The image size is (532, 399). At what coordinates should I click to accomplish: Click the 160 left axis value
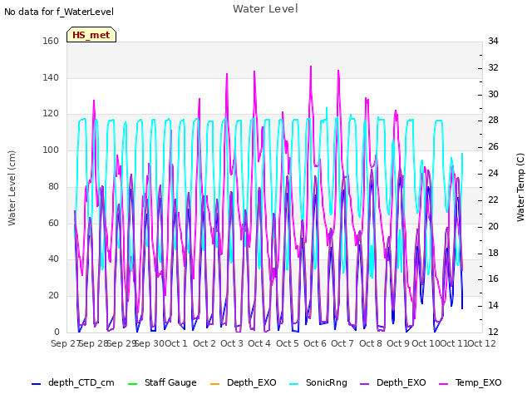[x=51, y=41]
